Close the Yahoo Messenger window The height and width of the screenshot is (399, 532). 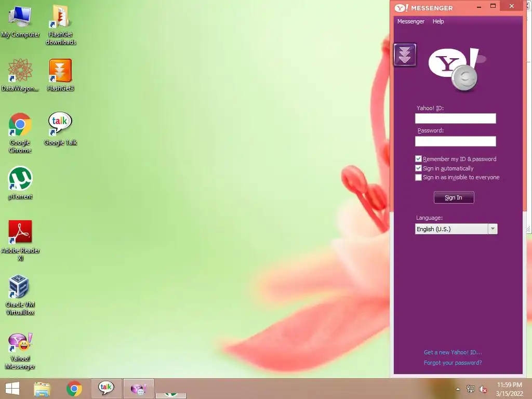(512, 6)
